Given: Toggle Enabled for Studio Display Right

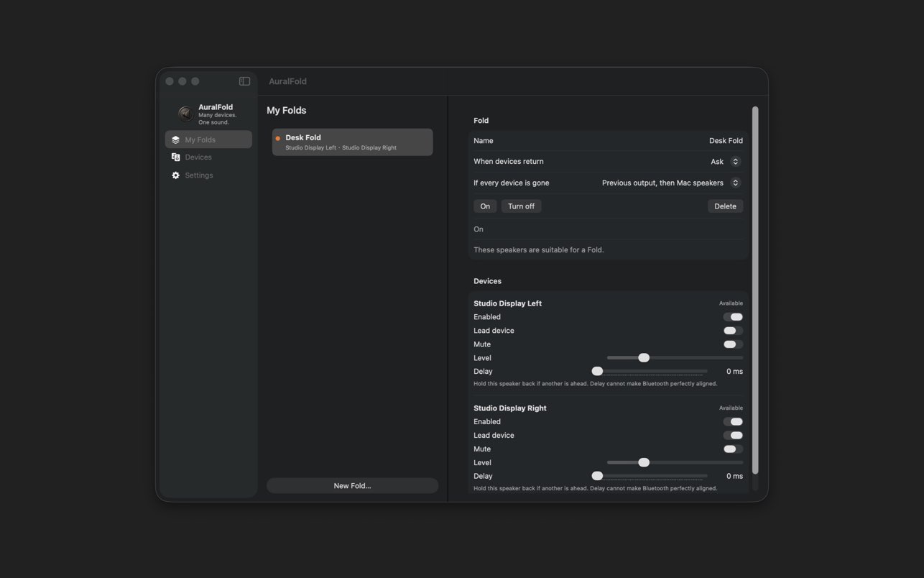Looking at the screenshot, I should point(733,422).
